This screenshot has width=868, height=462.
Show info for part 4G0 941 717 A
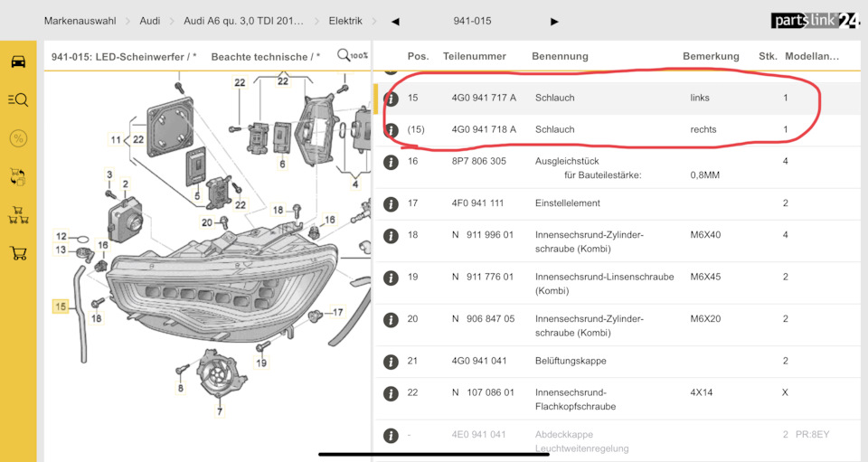(x=391, y=98)
